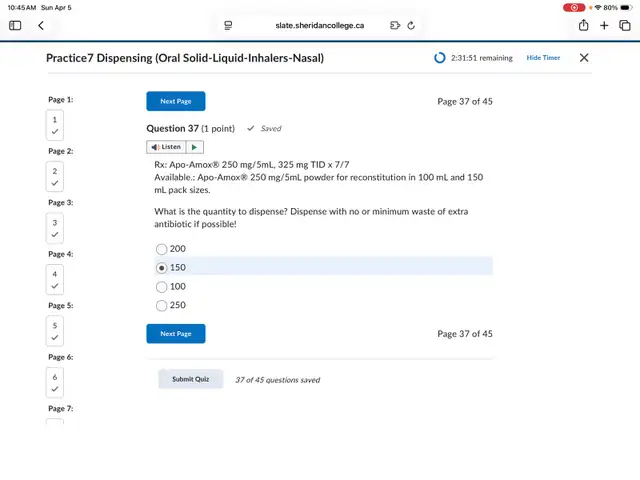Jump to question 1 in sidebar
Screen dimensions: 640x480
(55, 125)
